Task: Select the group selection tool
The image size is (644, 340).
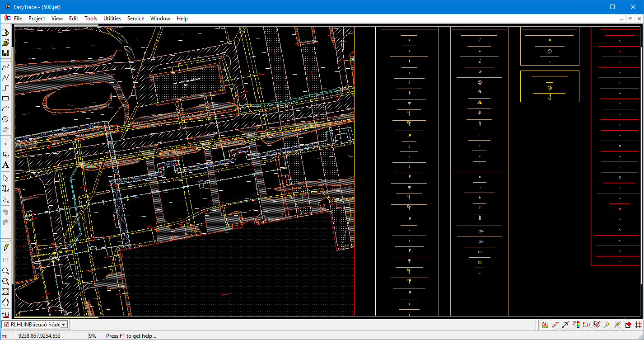Action: coord(5,189)
